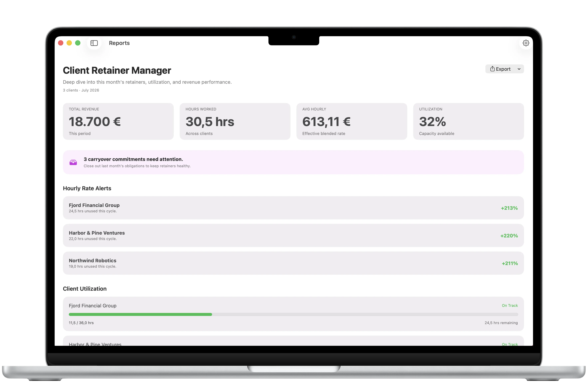Open the Hours Worked card

[235, 121]
